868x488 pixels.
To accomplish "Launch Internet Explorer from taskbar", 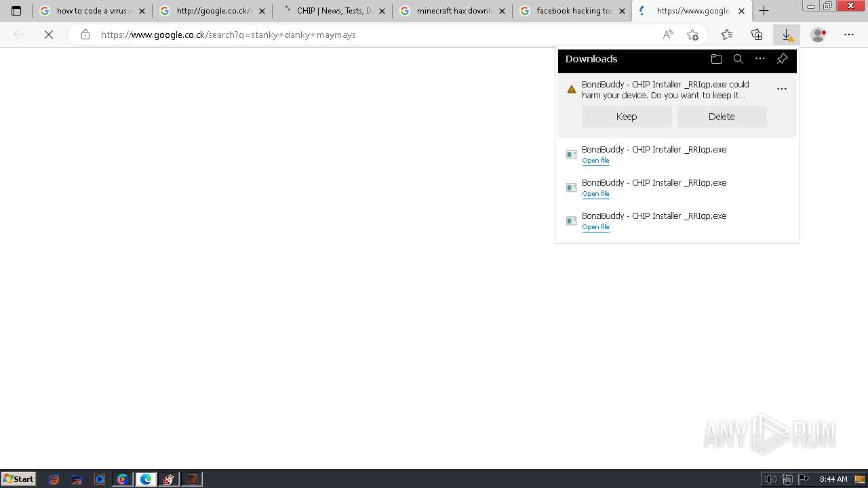I will pos(54,479).
